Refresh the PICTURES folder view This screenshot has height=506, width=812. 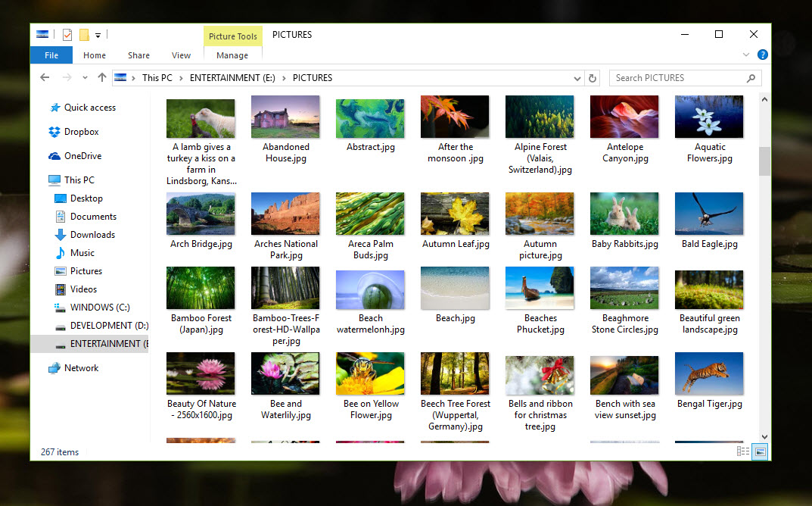tap(593, 78)
